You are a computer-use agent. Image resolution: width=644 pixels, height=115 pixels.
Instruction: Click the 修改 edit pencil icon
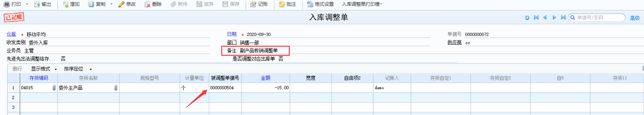[121, 4]
